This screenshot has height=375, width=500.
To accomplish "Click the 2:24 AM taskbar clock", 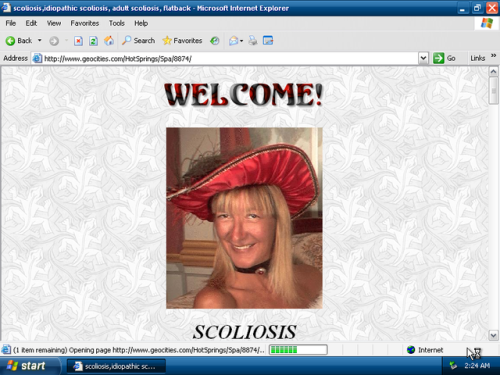I will pos(477,366).
